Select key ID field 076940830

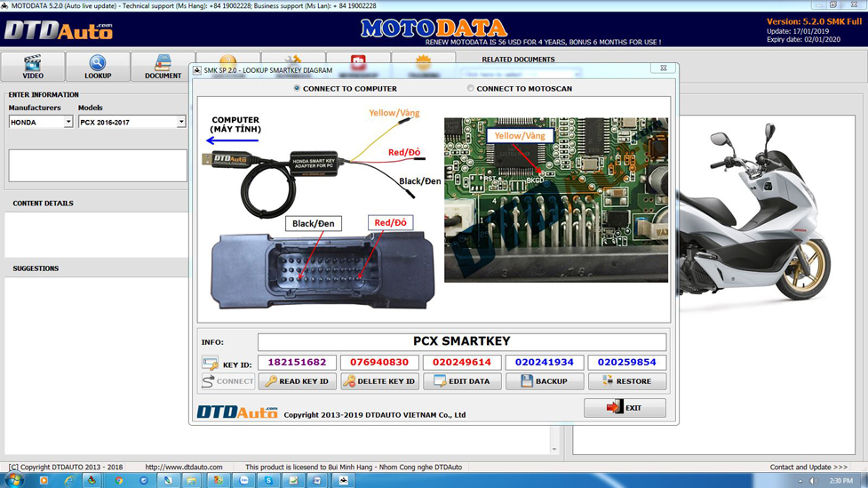(379, 363)
